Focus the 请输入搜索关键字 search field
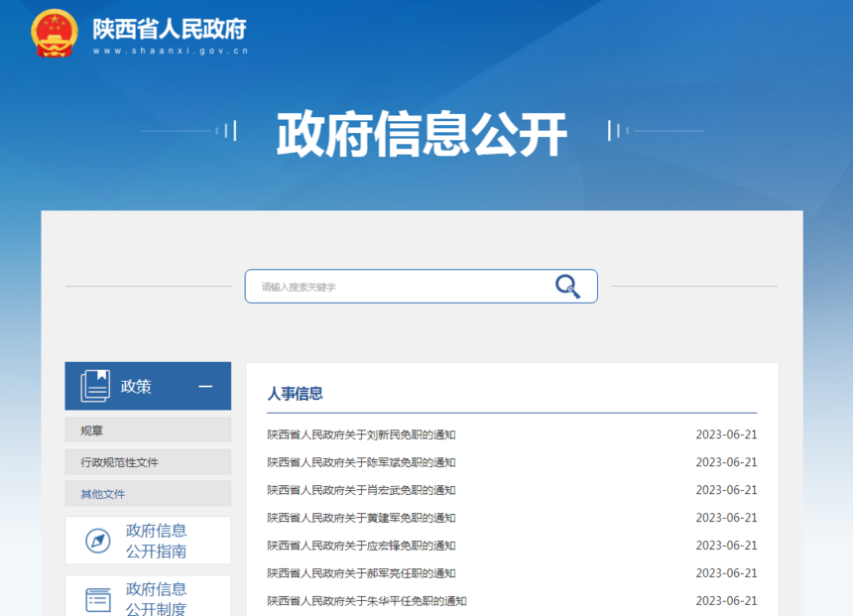The height and width of the screenshot is (616, 853). [x=422, y=287]
